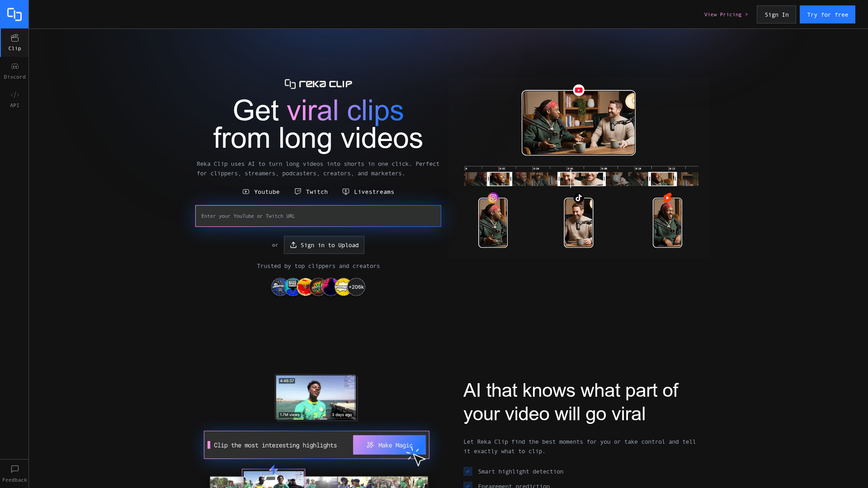Click the livestream thumbnail showing 4:48:37

point(316,398)
